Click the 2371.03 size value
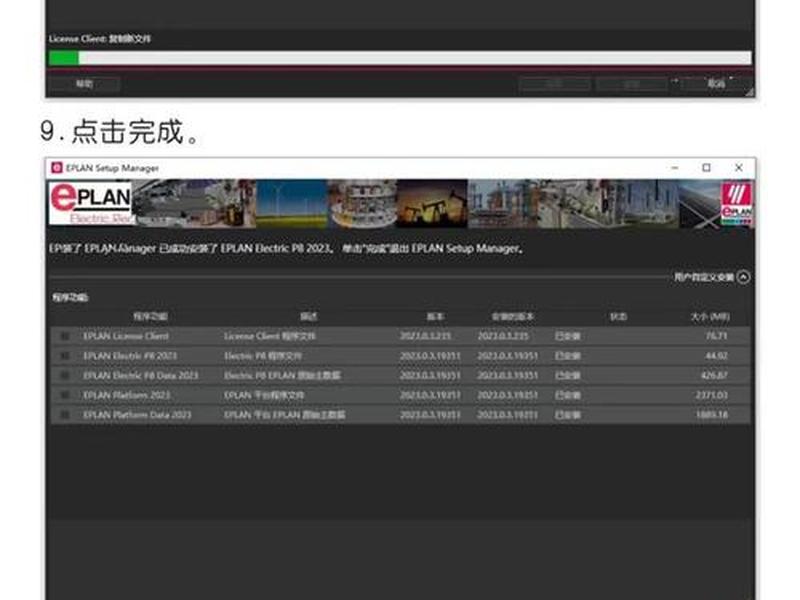Screen dimensions: 800x600 tap(712, 395)
